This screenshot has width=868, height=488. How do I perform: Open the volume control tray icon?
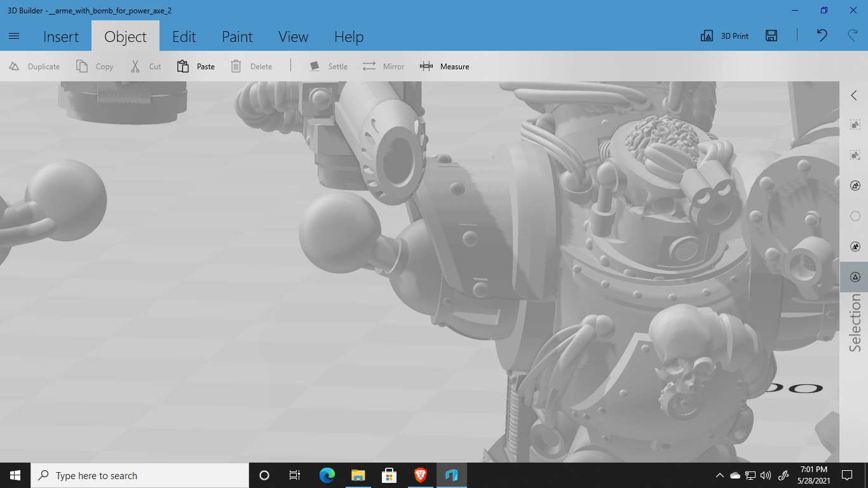click(766, 475)
